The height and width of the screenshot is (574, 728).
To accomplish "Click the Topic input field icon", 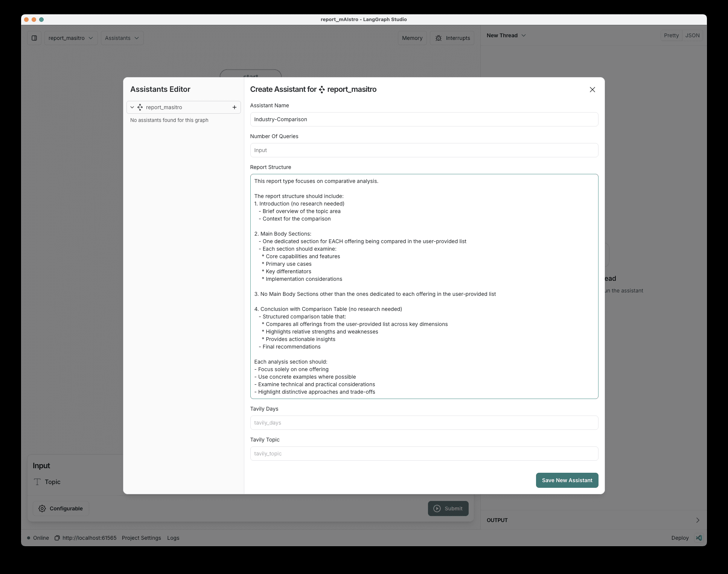I will pos(37,482).
